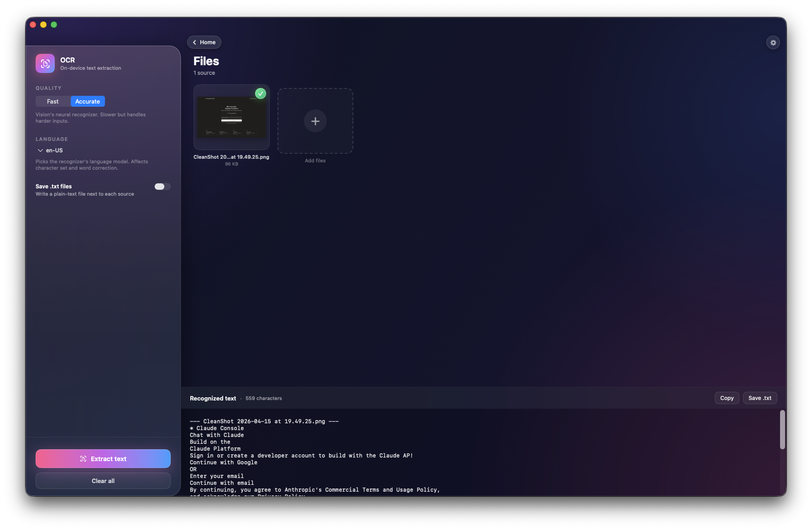Click the Save .txt files label

coord(53,187)
